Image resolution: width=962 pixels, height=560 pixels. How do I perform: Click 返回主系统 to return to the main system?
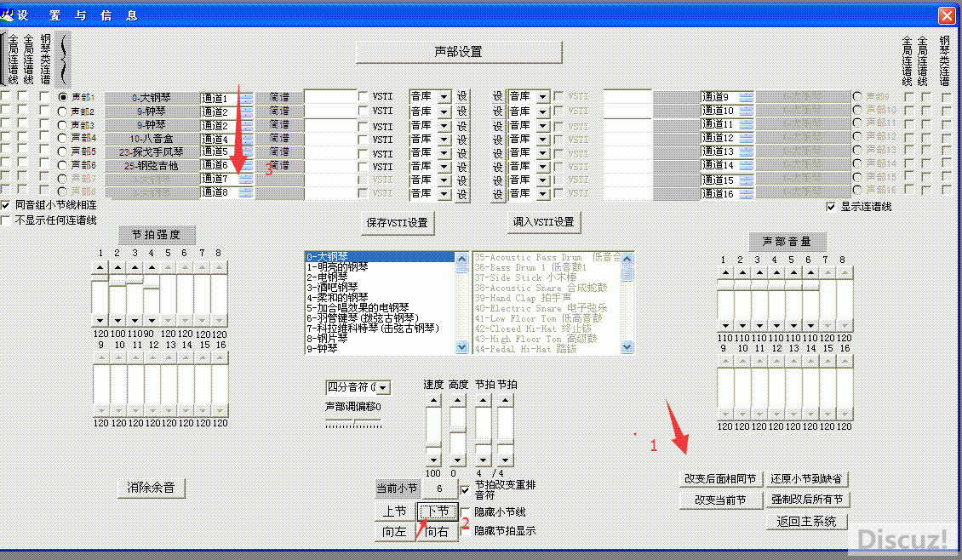coord(807,522)
